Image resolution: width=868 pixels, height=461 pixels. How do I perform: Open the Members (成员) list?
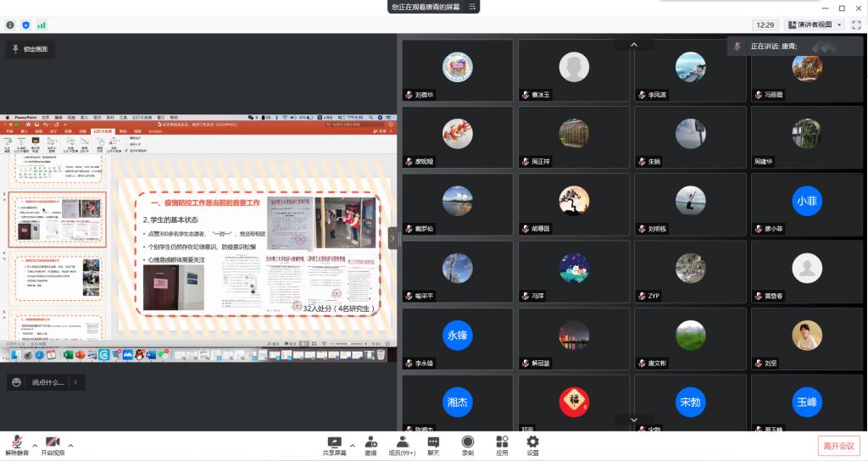(401, 443)
